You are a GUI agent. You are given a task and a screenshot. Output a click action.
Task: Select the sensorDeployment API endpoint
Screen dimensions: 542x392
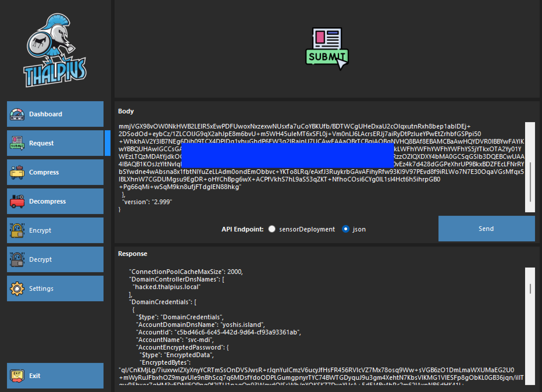click(x=272, y=229)
